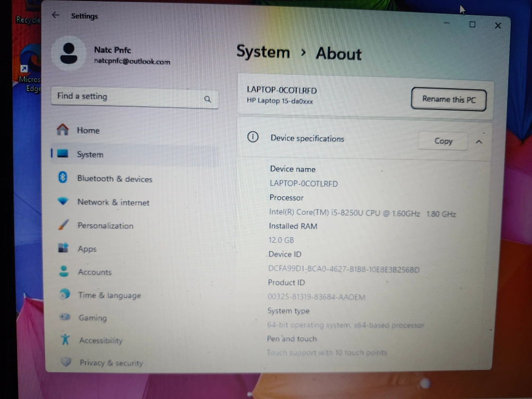Click the Accessibility figure icon

(65, 339)
